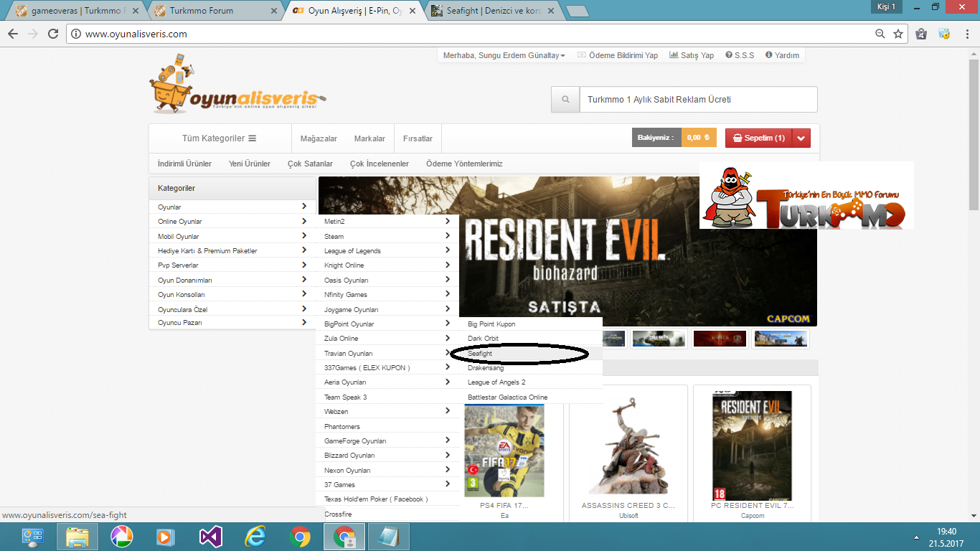The width and height of the screenshot is (980, 551).
Task: Open Google Chrome taskbar icon
Action: 300,537
